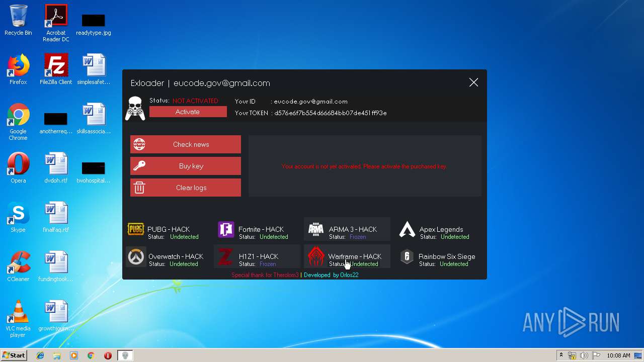
Task: Choose the Fortnite - HACK label
Action: [261, 229]
